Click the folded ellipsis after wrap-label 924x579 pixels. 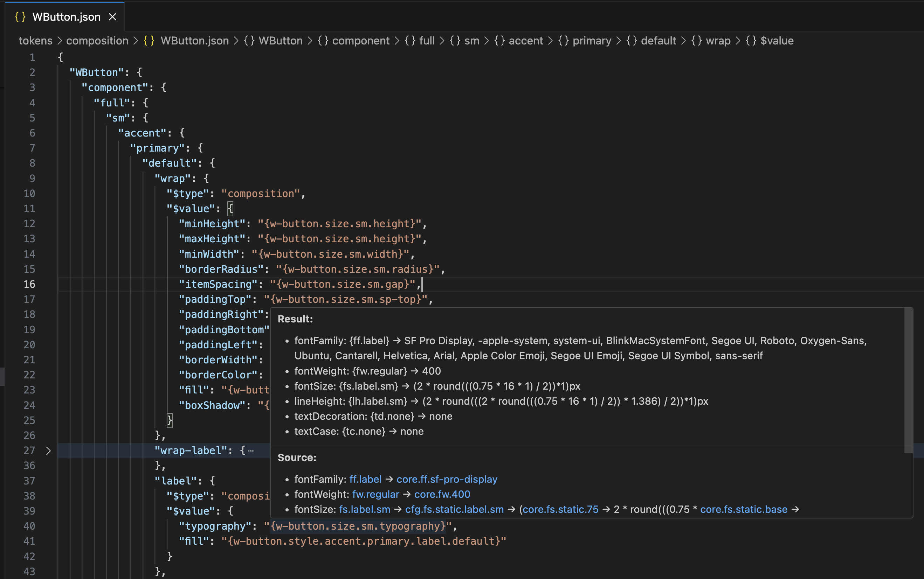pos(251,451)
